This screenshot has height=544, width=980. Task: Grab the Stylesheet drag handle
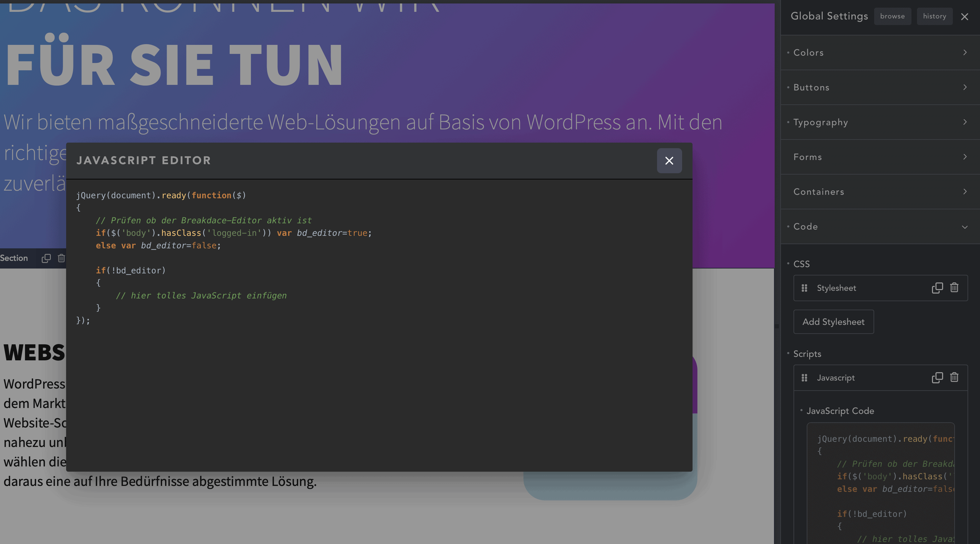pos(804,288)
